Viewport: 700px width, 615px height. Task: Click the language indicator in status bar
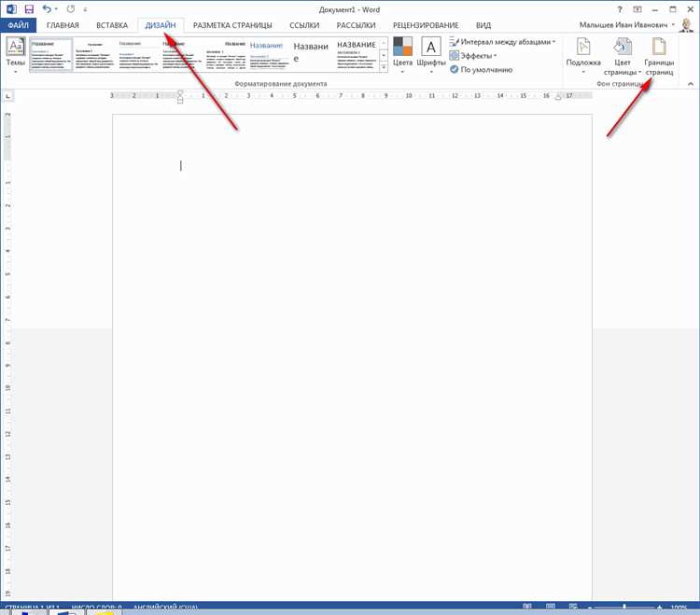click(x=165, y=608)
